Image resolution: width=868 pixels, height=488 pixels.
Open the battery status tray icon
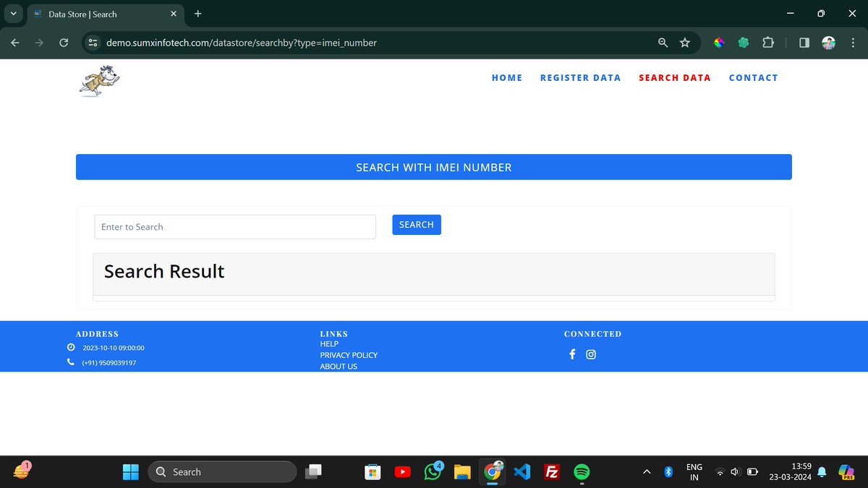point(752,472)
